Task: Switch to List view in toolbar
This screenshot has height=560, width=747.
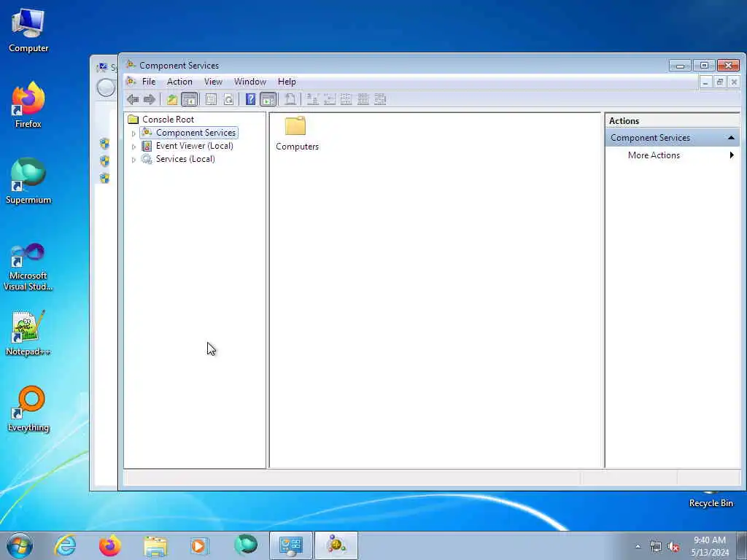Action: tap(346, 99)
